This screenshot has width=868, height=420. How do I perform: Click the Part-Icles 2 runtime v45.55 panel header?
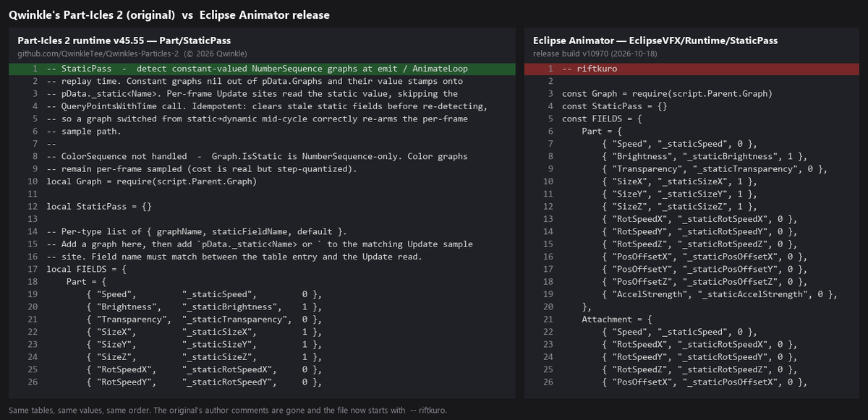[124, 40]
